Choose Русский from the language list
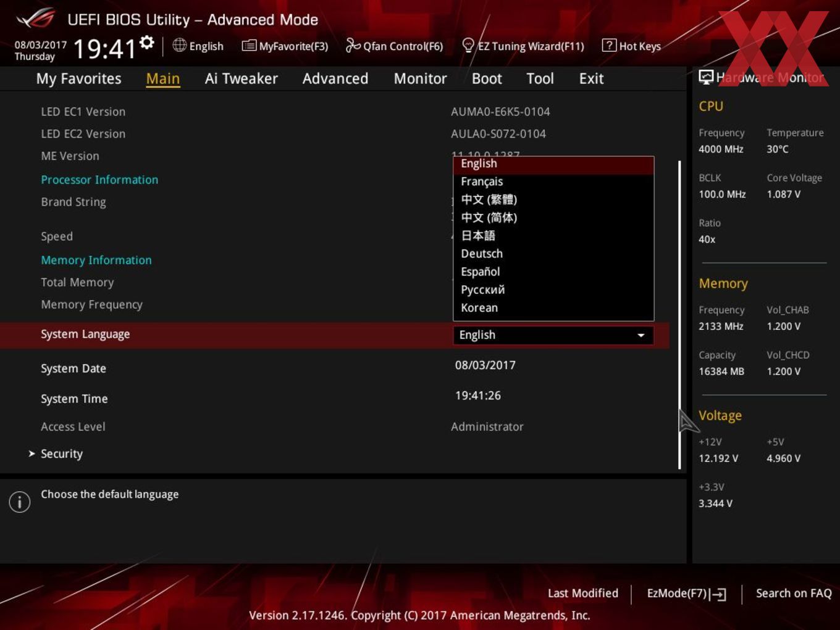The image size is (840, 630). tap(553, 289)
